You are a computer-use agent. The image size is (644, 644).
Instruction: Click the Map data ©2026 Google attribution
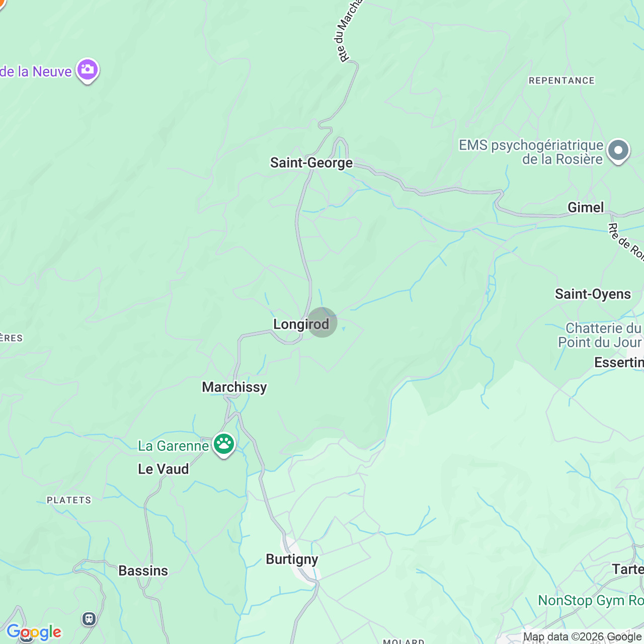point(582,637)
